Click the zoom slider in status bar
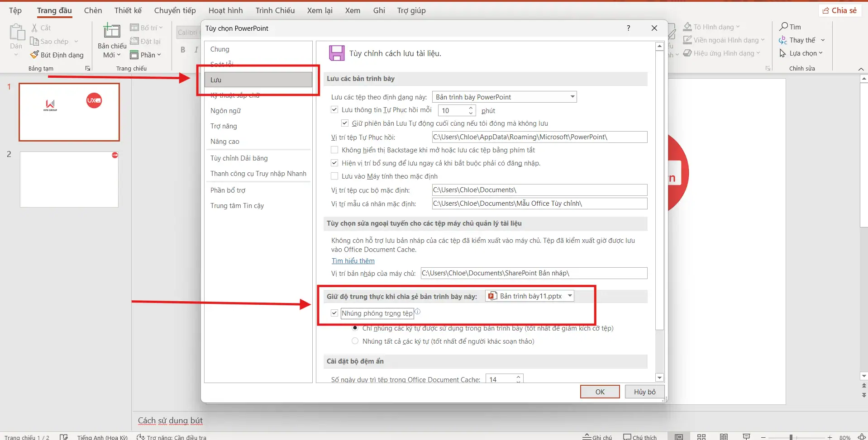868x440 pixels. click(x=791, y=437)
